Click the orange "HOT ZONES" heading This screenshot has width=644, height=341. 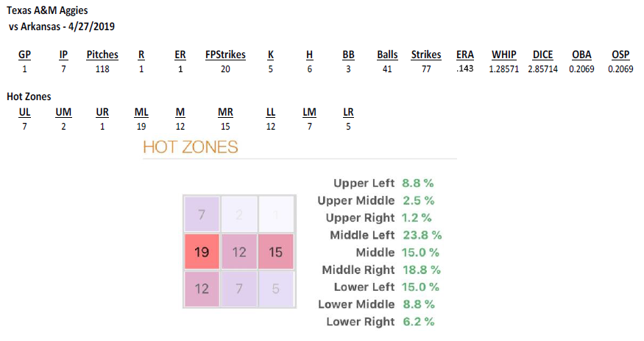click(x=190, y=147)
